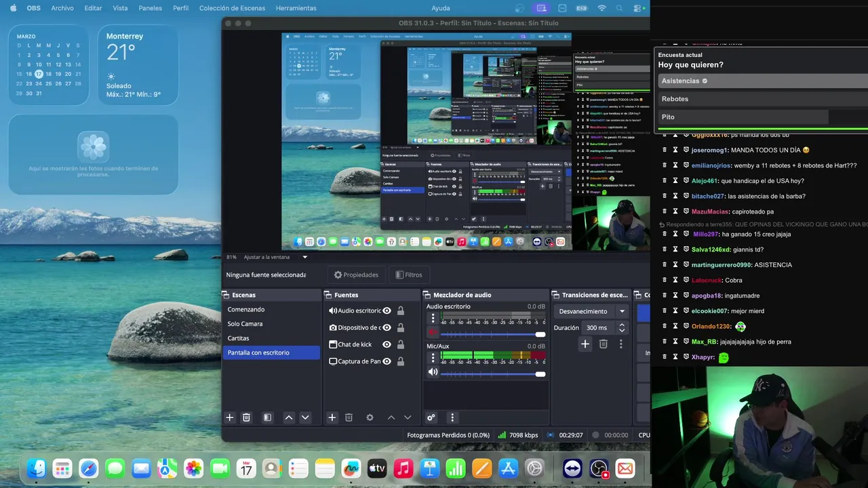868x488 pixels.
Task: Toggle visibility of Chat de kick source
Action: pos(387,344)
